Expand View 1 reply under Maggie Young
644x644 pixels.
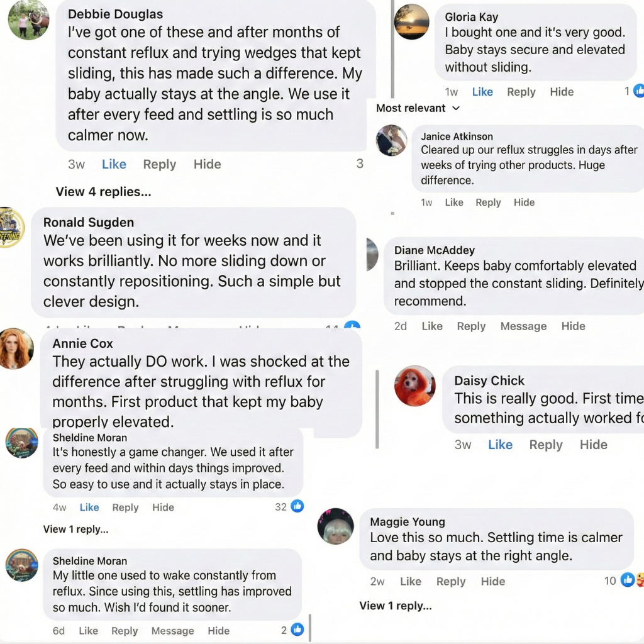pos(396,606)
